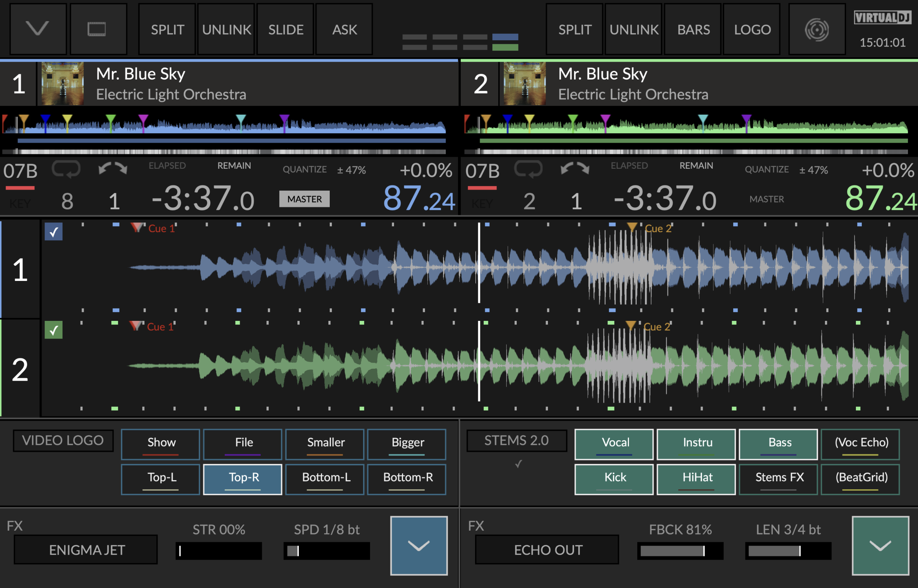Screen dimensions: 918x588
Task: Open the STEMS 2.0 pad page menu
Action: (x=516, y=441)
